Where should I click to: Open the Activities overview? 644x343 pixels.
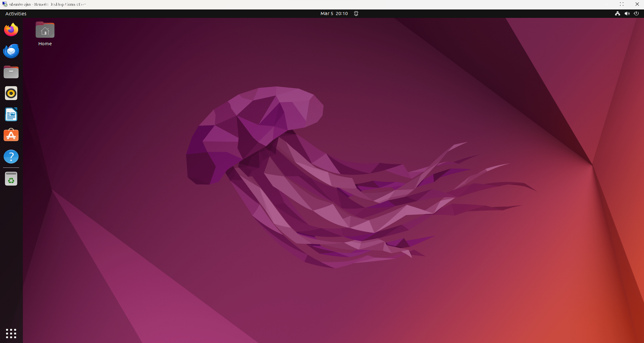point(15,14)
